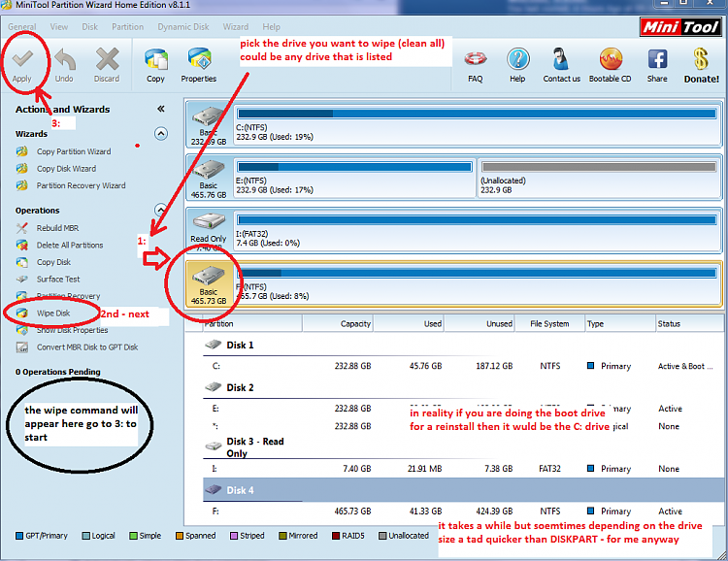Open the Wizard menu

click(x=236, y=27)
